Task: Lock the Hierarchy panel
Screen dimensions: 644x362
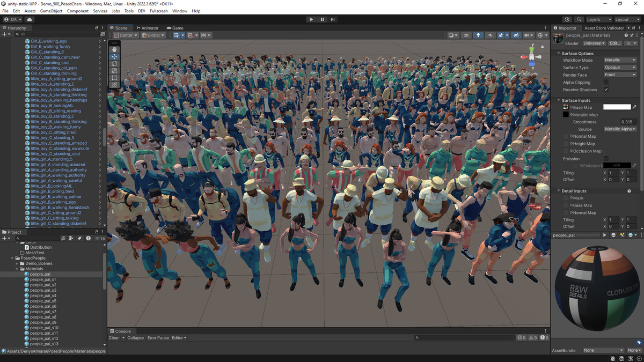Action: tap(97, 28)
